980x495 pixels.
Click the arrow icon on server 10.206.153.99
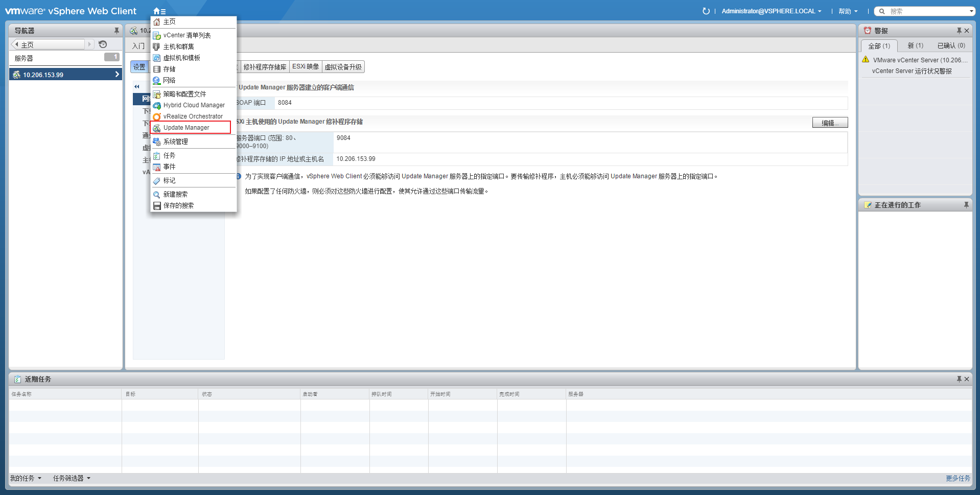[116, 74]
